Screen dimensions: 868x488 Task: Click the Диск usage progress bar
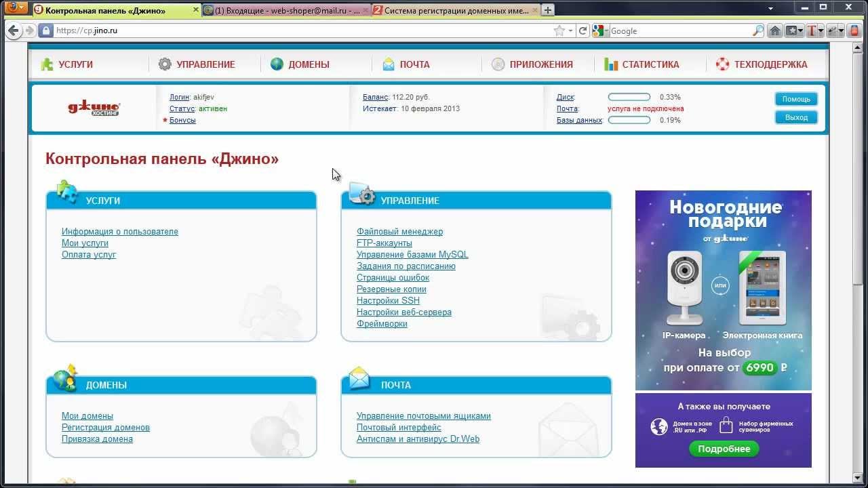click(x=629, y=97)
